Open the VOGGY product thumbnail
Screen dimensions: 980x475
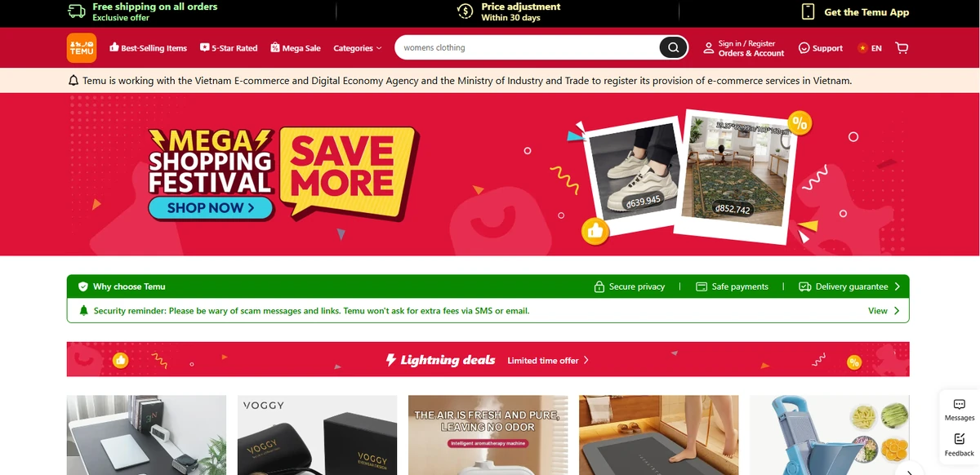(317, 435)
